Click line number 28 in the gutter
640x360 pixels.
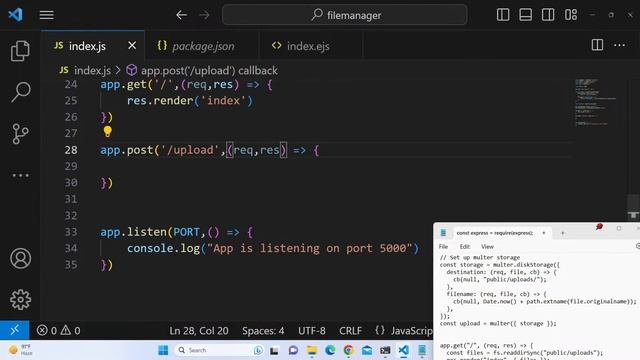(71, 150)
